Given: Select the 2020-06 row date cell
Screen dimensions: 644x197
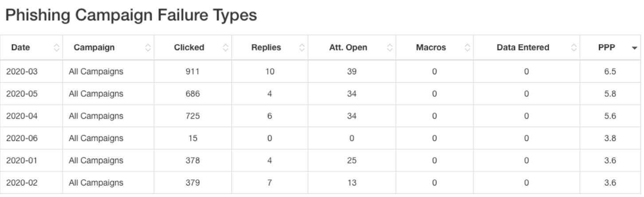Looking at the screenshot, I should point(22,138).
